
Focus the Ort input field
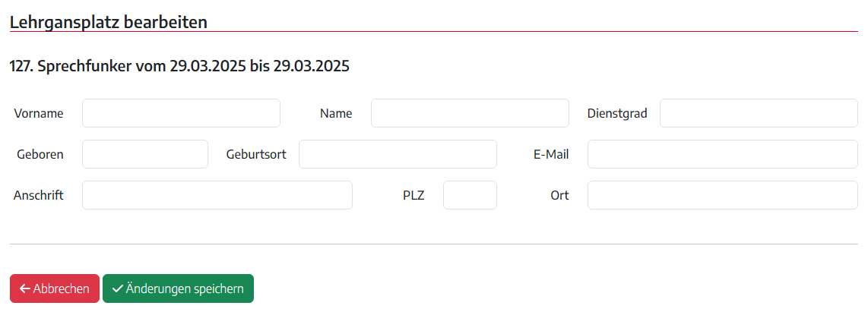(722, 195)
